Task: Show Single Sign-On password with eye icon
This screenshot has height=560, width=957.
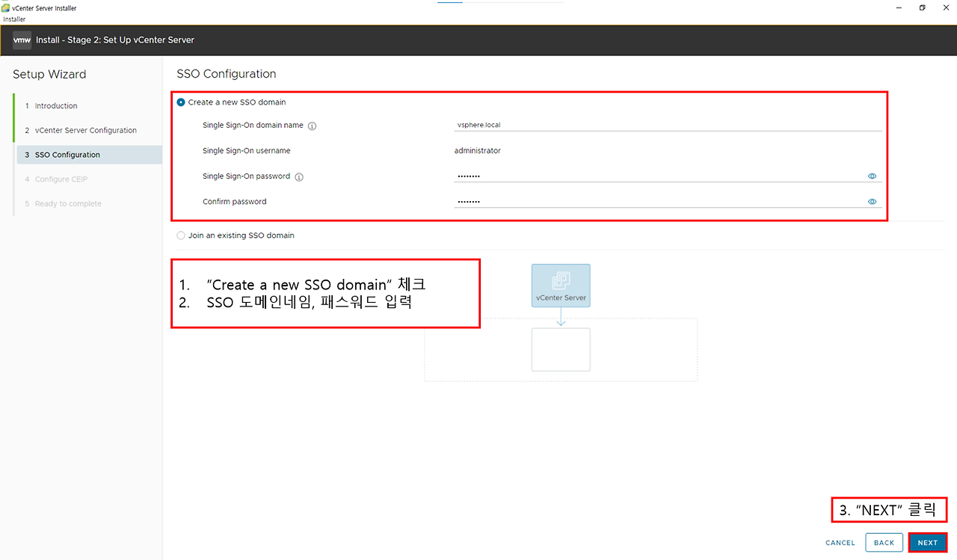Action: [x=872, y=176]
